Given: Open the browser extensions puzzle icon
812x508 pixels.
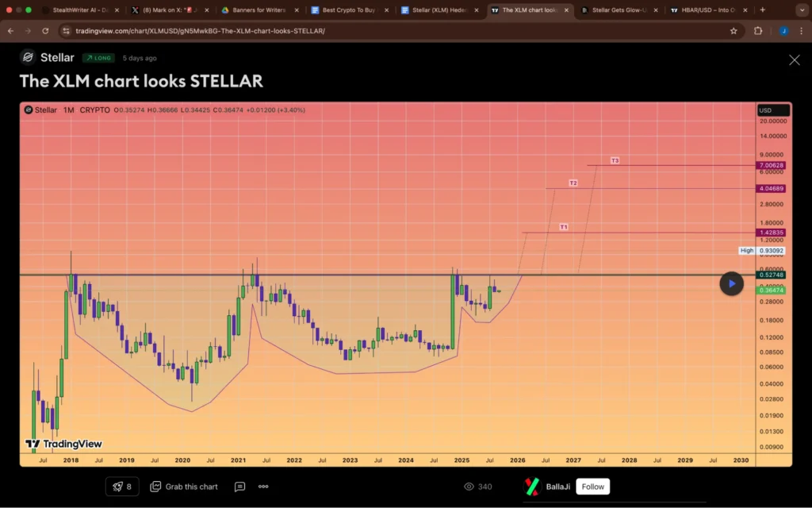Looking at the screenshot, I should (x=757, y=31).
